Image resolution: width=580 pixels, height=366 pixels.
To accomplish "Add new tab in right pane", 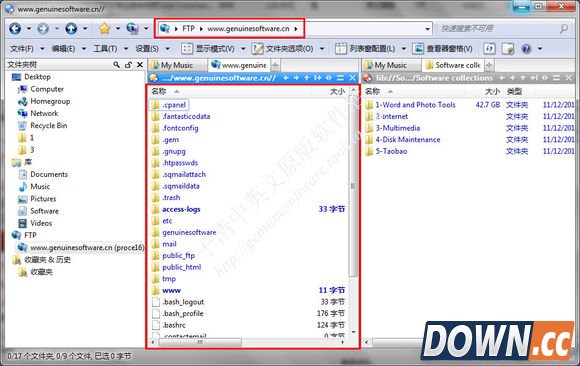I will click(489, 66).
